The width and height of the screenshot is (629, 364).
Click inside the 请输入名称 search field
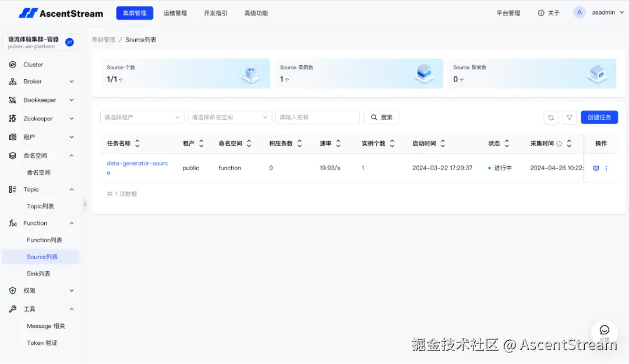(317, 117)
